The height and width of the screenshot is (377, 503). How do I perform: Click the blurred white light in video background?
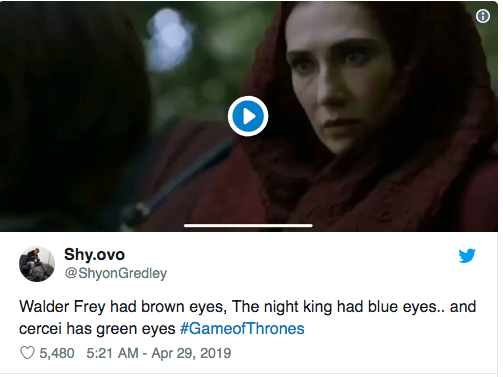pos(169,38)
